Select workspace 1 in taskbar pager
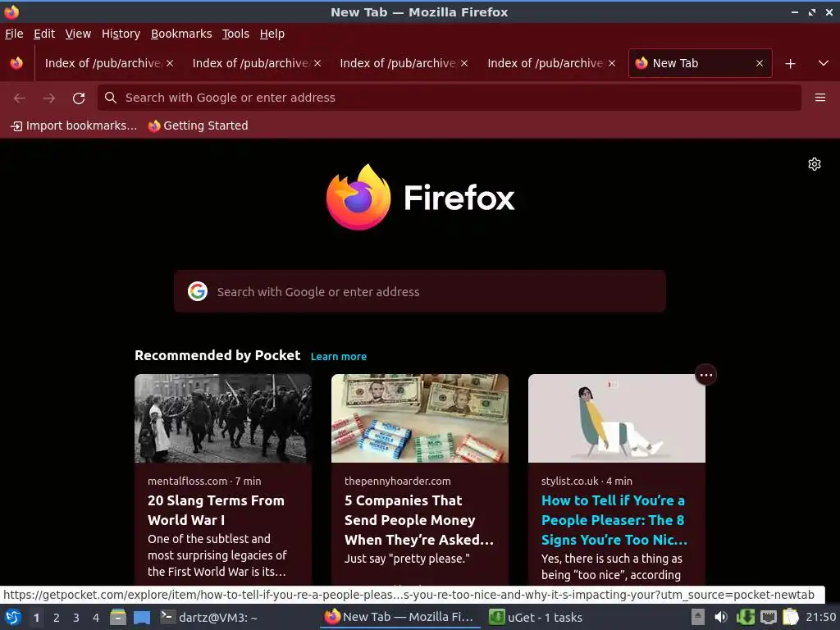The image size is (840, 630). pyautogui.click(x=36, y=618)
